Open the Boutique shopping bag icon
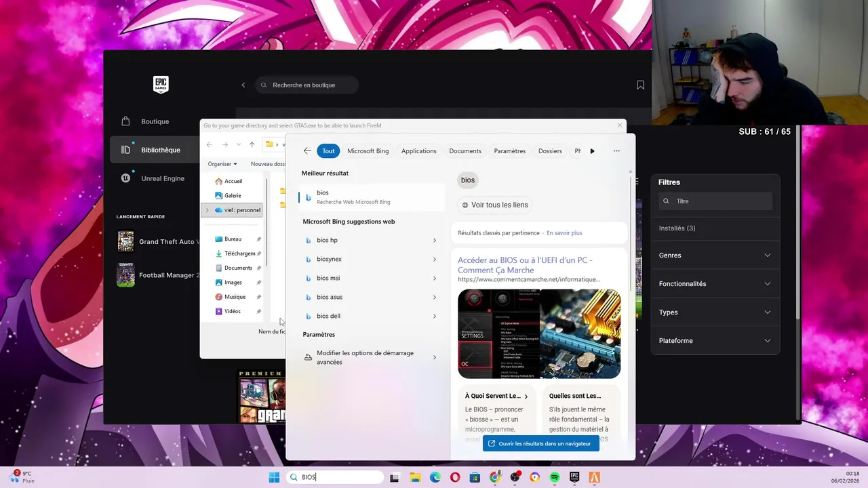 coord(125,121)
